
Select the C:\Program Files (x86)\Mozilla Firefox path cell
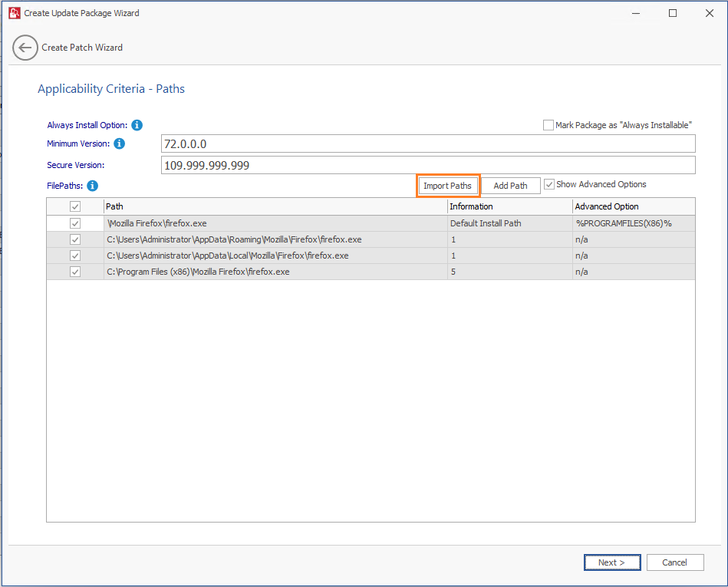tap(275, 272)
